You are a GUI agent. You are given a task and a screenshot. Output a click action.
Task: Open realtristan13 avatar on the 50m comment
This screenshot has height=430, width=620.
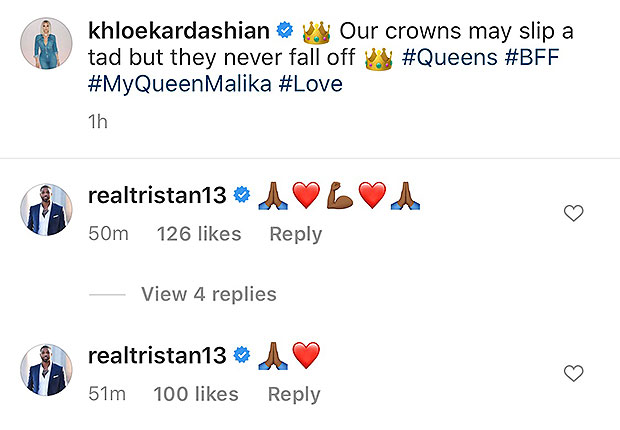[46, 210]
